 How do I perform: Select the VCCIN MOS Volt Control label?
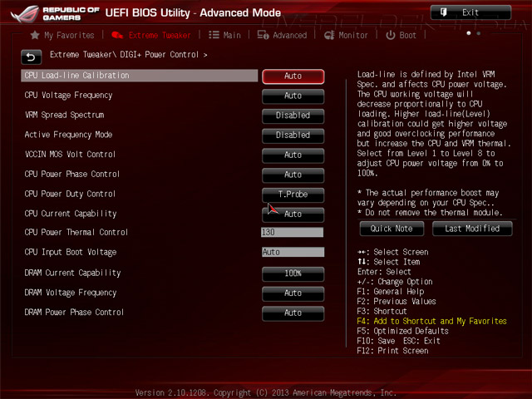tap(70, 155)
